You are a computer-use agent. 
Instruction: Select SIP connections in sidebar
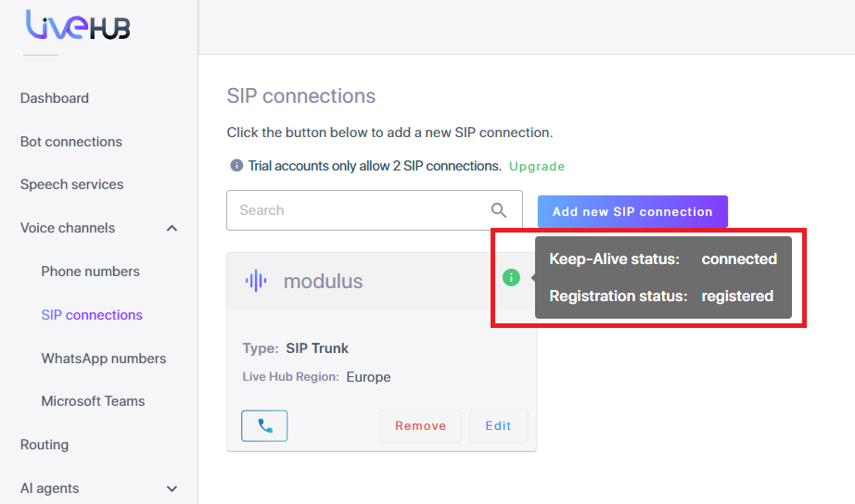[x=92, y=315]
